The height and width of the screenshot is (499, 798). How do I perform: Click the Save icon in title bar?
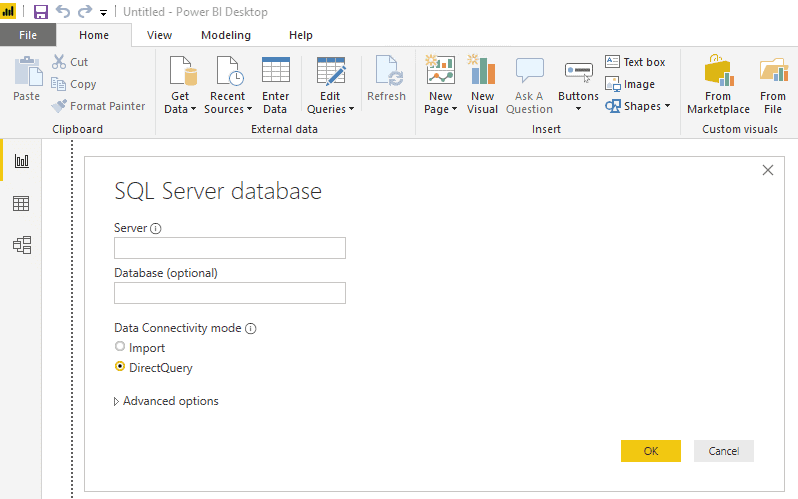(41, 11)
